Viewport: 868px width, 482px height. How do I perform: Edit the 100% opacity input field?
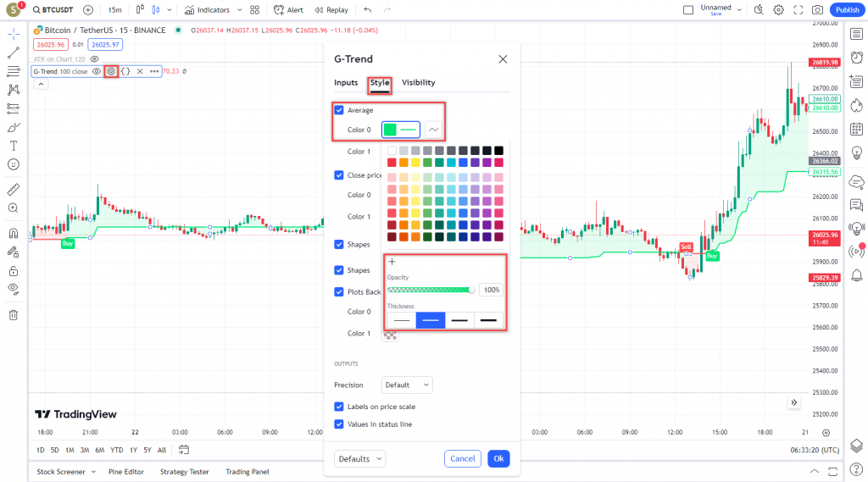[x=492, y=290]
